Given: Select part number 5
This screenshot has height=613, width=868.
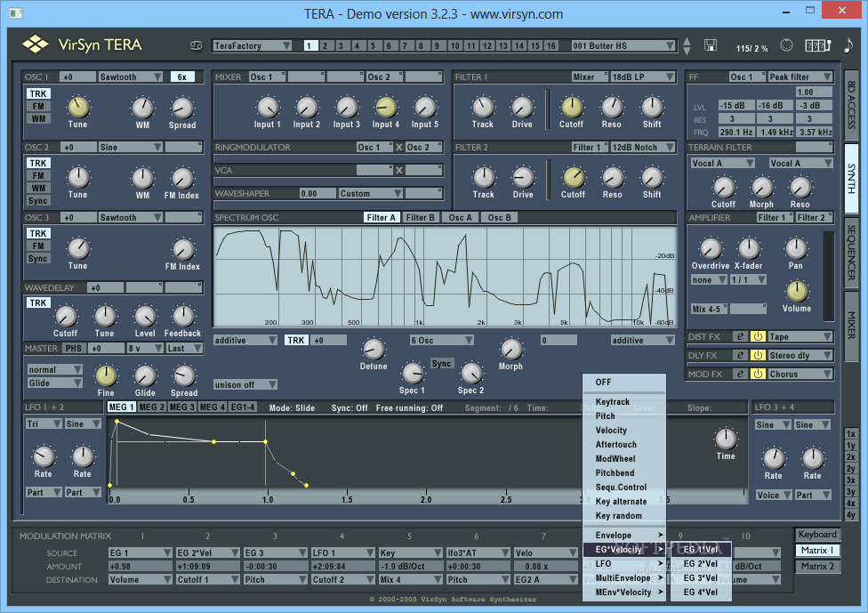Looking at the screenshot, I should [373, 46].
